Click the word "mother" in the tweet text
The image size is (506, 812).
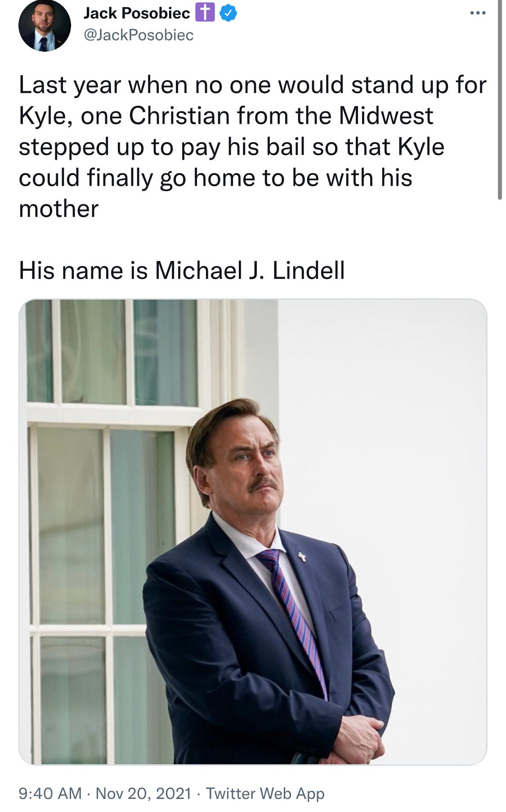coord(58,209)
